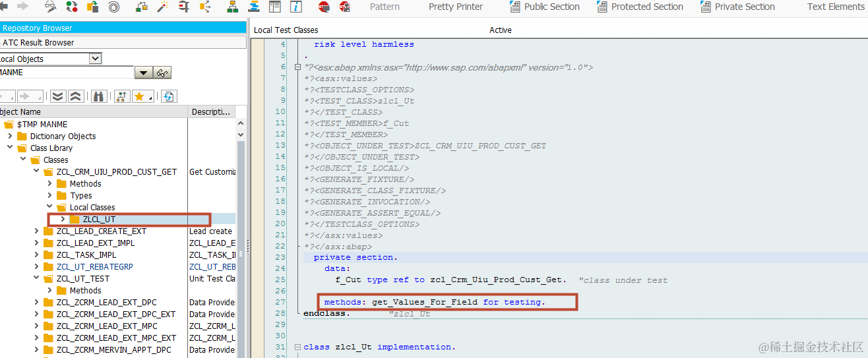
Task: Open Find binoculars in repository tree toolbar
Action: click(99, 96)
